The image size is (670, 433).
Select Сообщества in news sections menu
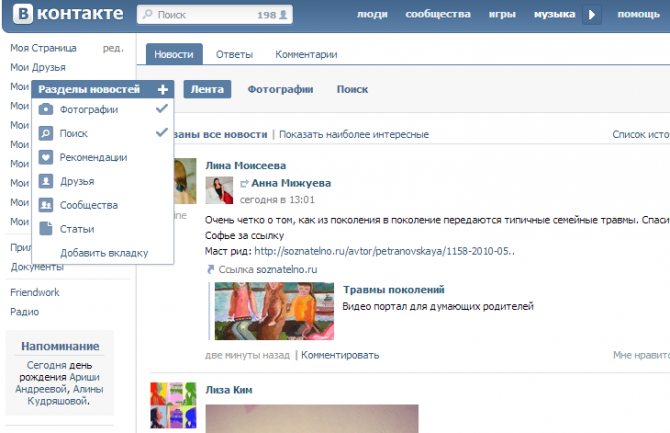(103, 205)
